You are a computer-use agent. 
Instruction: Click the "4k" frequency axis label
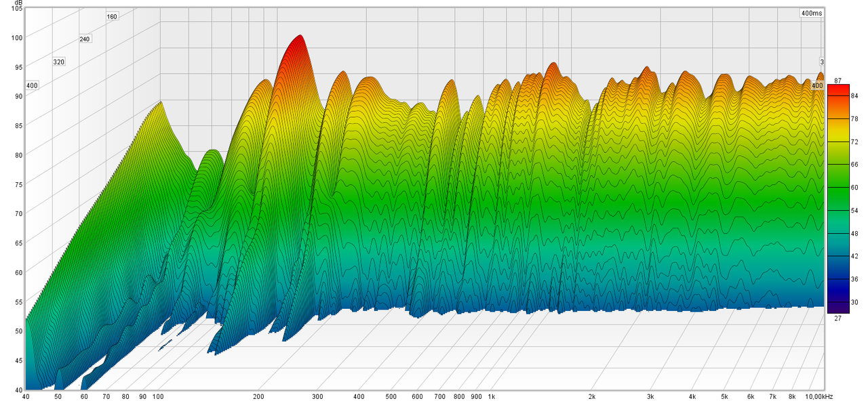click(692, 396)
